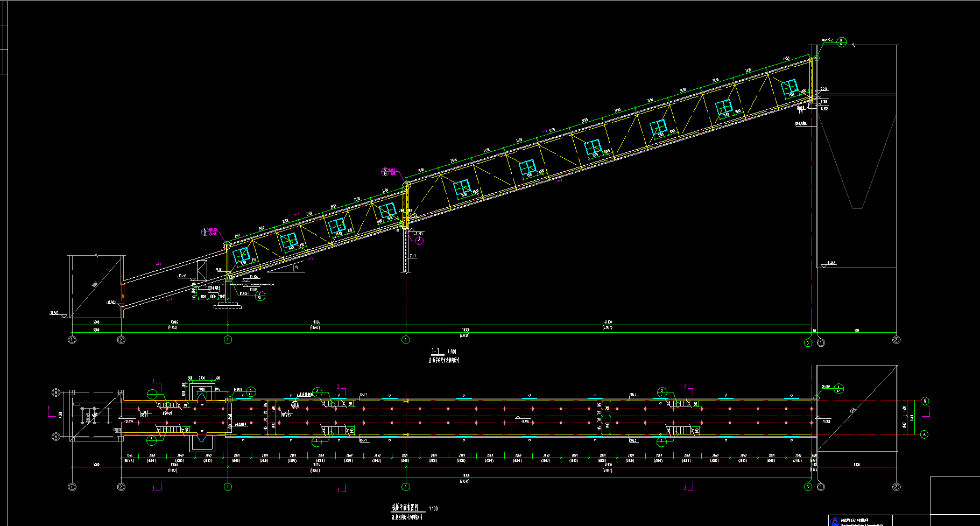Pick axis bubble A at left of plan
This screenshot has width=980, height=526.
click(x=55, y=437)
